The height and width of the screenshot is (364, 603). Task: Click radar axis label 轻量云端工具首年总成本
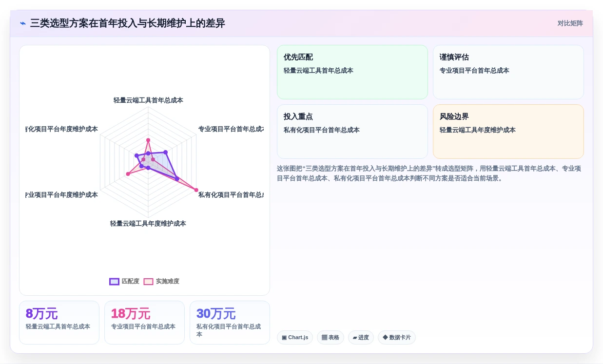148,100
